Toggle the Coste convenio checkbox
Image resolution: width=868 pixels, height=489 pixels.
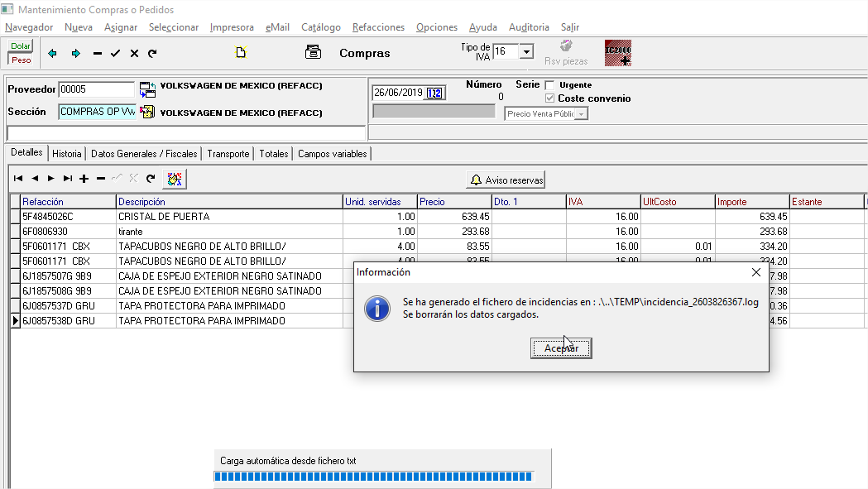click(x=550, y=98)
